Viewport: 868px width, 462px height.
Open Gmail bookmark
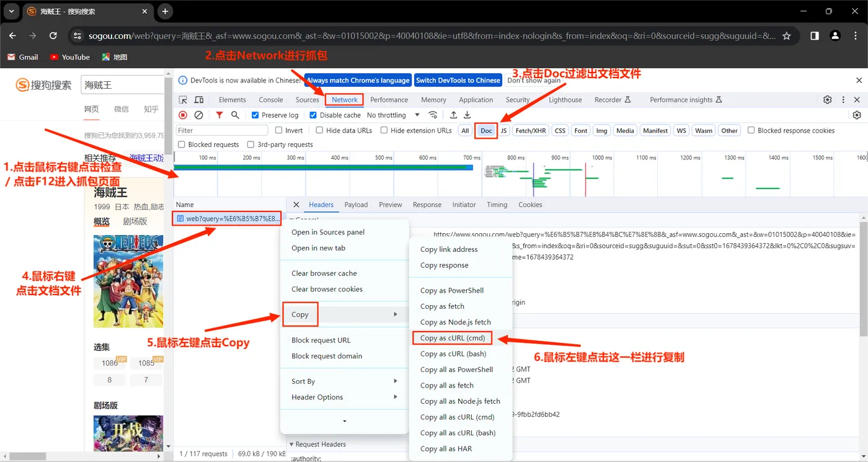[23, 57]
